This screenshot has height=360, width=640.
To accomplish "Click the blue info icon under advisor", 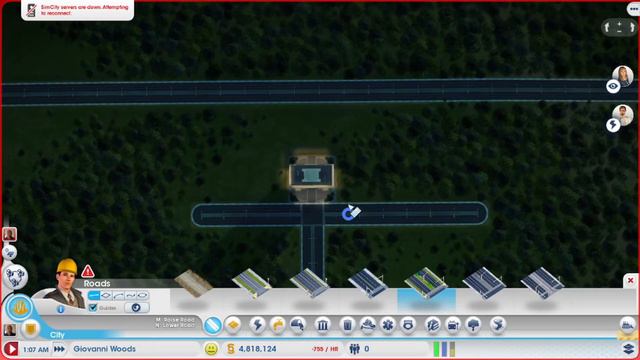I will 60,309.
